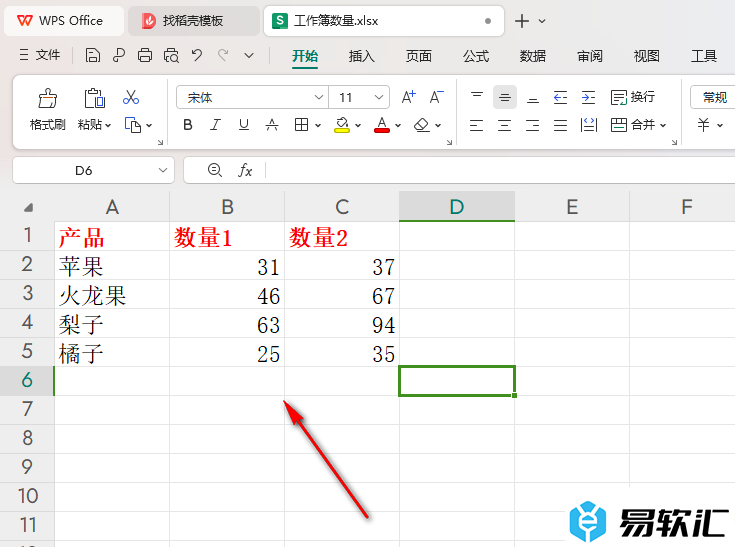This screenshot has height=547, width=735.
Task: Align text to middle vertically
Action: pyautogui.click(x=505, y=97)
